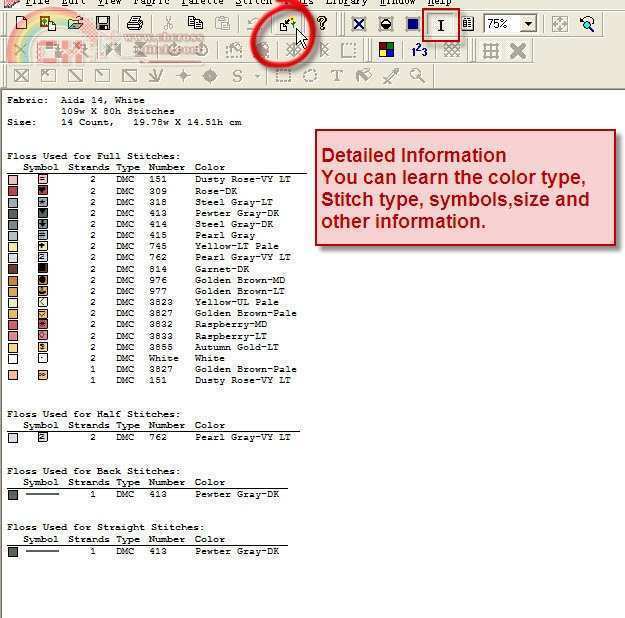Viewport: 625px width, 618px height.
Task: Click the Cut scissors icon
Action: (x=169, y=23)
